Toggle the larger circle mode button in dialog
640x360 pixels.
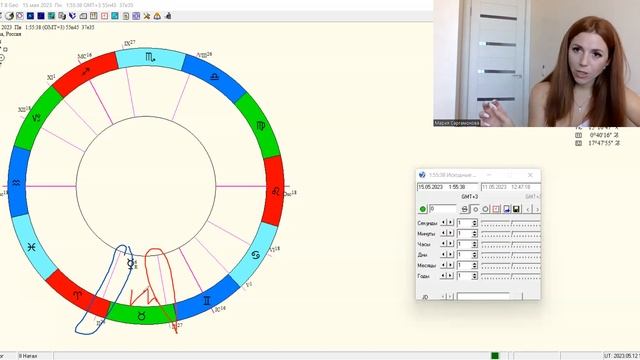pos(485,209)
